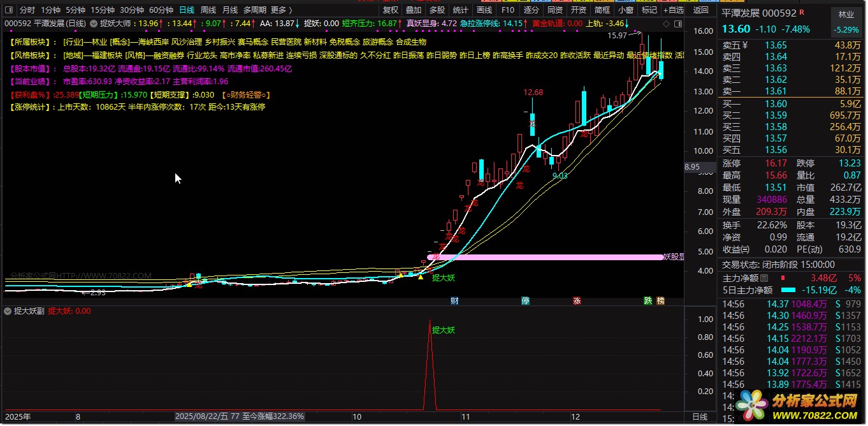Click the 买一 price 13.60
868x426 pixels.
click(x=776, y=104)
